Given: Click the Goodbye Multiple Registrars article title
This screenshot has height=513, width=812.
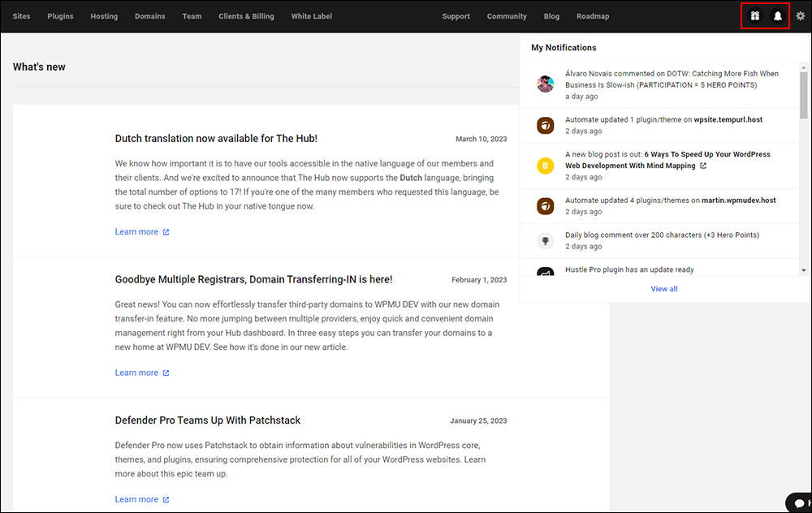Looking at the screenshot, I should (x=253, y=279).
